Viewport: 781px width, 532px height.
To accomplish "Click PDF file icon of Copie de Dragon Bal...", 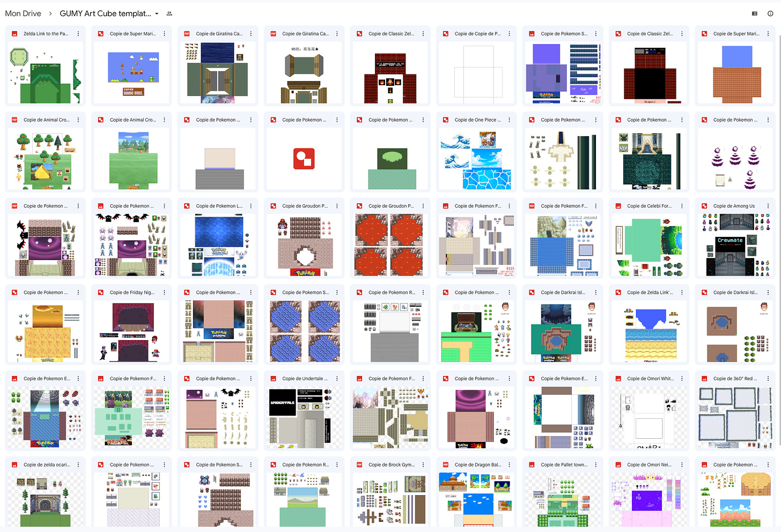I will [446, 465].
